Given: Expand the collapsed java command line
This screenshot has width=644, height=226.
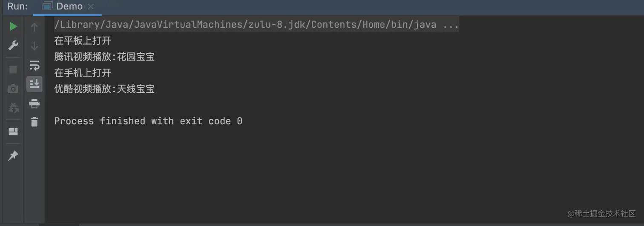Looking at the screenshot, I should point(451,25).
